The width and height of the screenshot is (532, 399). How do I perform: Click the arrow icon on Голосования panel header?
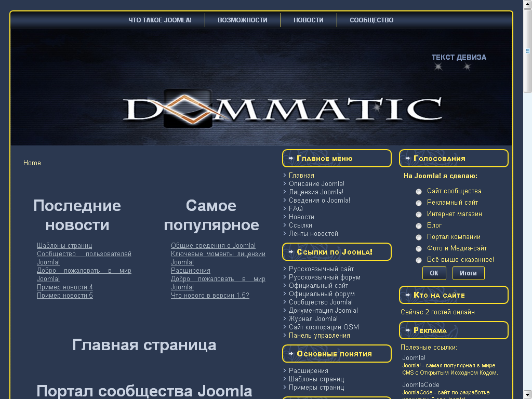(408, 158)
